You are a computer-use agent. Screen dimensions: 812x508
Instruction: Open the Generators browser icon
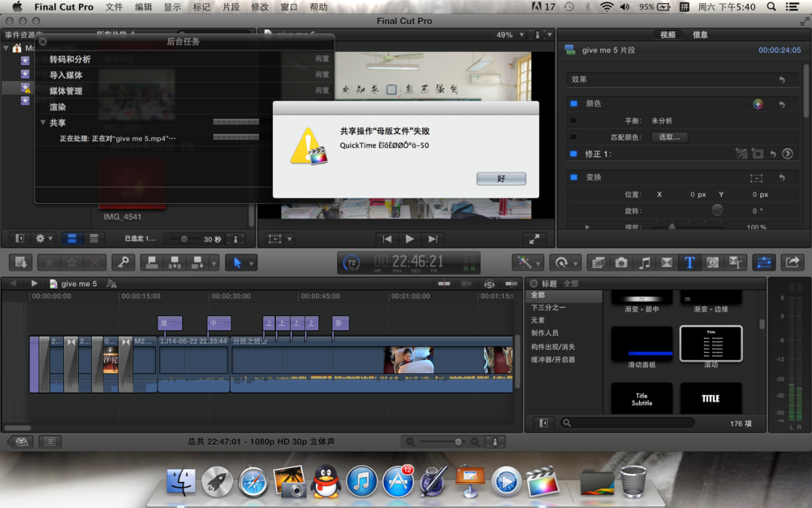[712, 263]
